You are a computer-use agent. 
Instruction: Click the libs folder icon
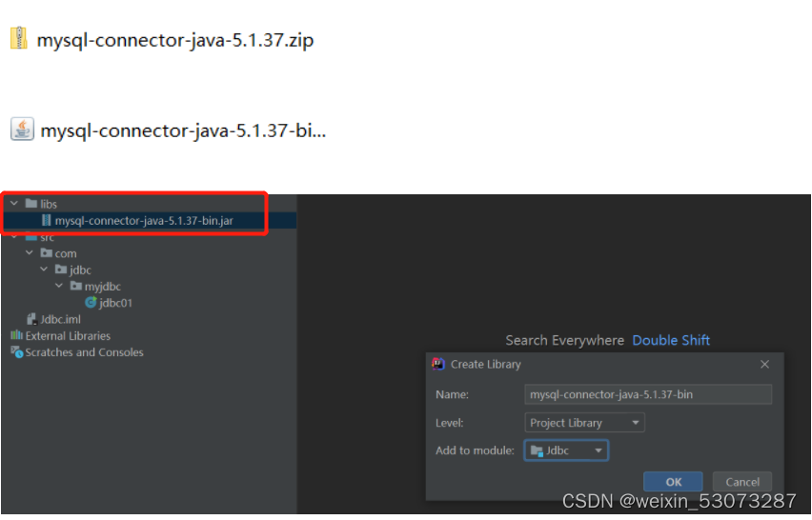pyautogui.click(x=31, y=204)
